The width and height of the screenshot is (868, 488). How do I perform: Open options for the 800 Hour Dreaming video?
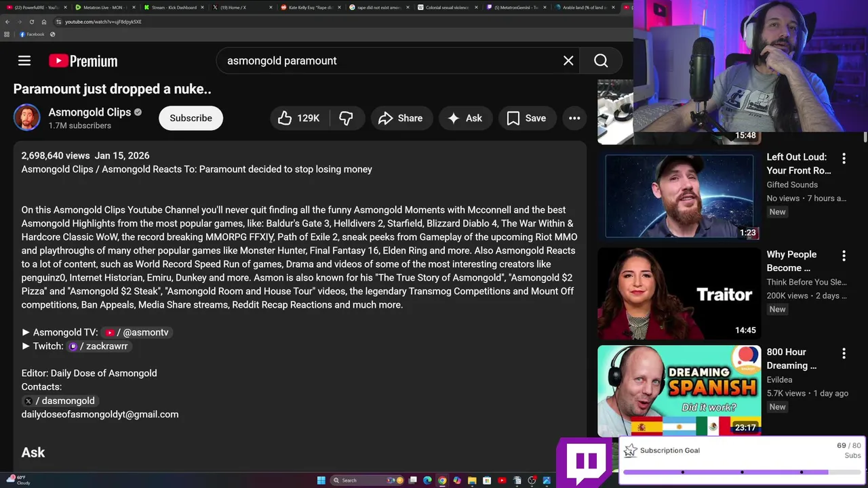(x=844, y=354)
